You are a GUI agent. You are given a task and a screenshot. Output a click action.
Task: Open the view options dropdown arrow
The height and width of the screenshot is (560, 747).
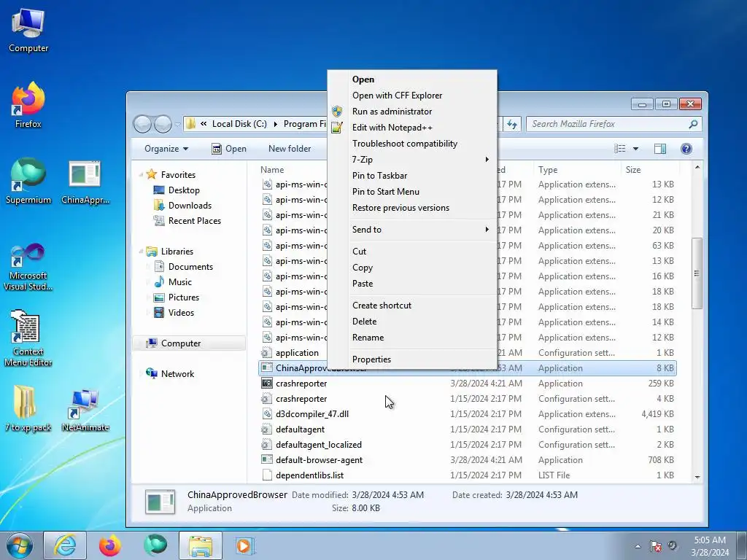635,149
